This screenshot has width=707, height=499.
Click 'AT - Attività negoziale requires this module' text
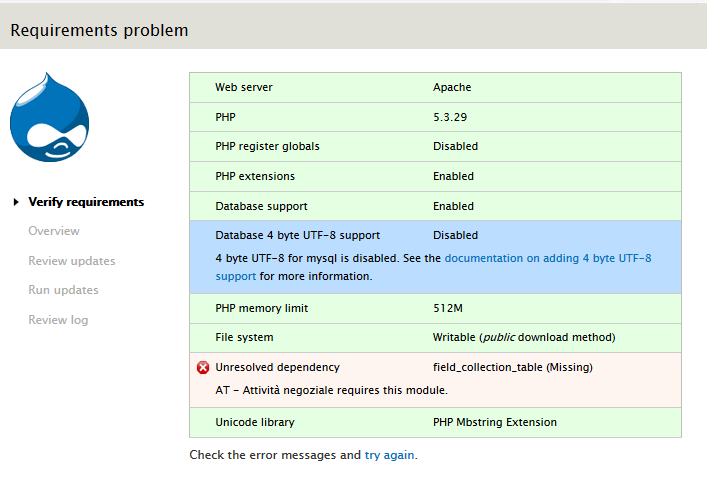point(331,390)
